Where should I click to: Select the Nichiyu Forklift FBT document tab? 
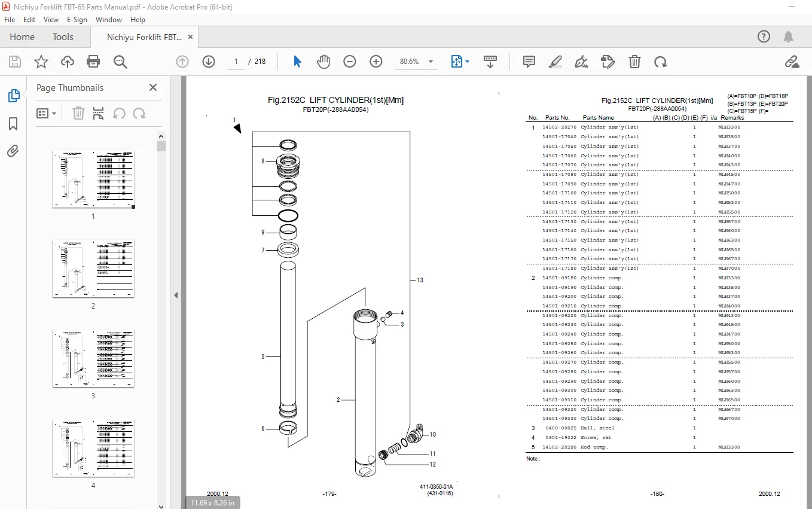point(144,37)
